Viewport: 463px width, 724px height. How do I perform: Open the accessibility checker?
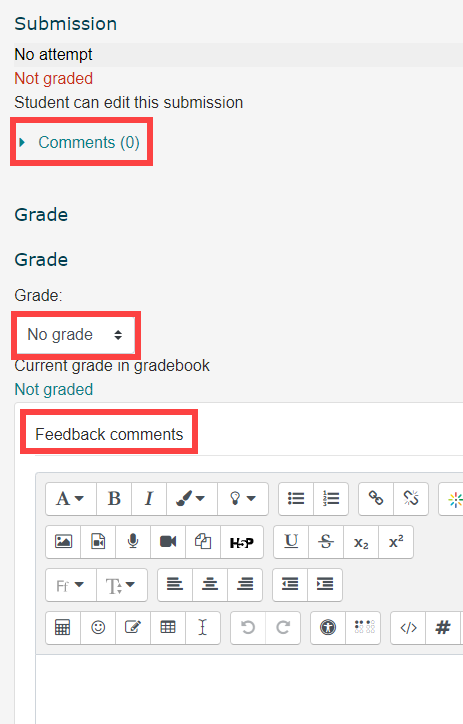click(x=328, y=627)
